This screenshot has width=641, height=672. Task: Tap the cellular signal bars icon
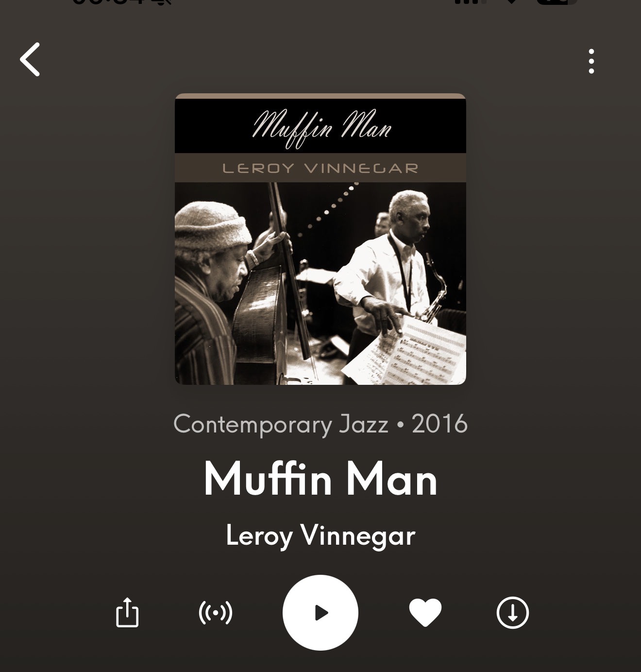point(470,2)
